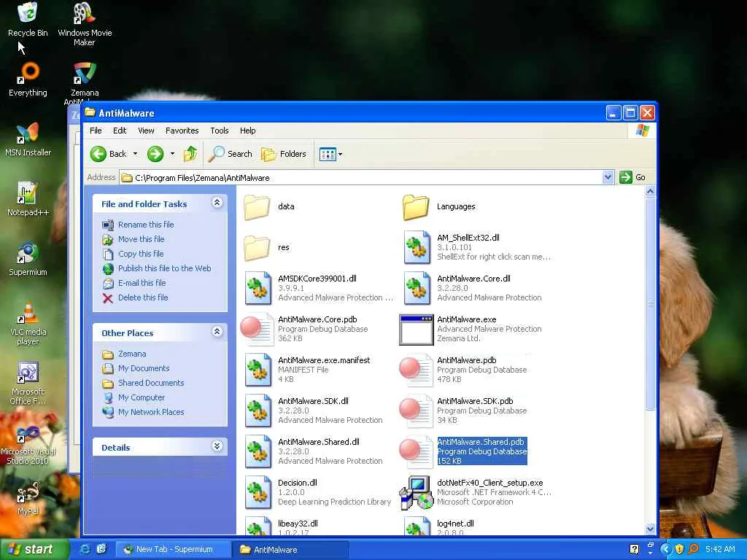Screen dimensions: 747x560
Task: Click the Go button
Action: [632, 178]
